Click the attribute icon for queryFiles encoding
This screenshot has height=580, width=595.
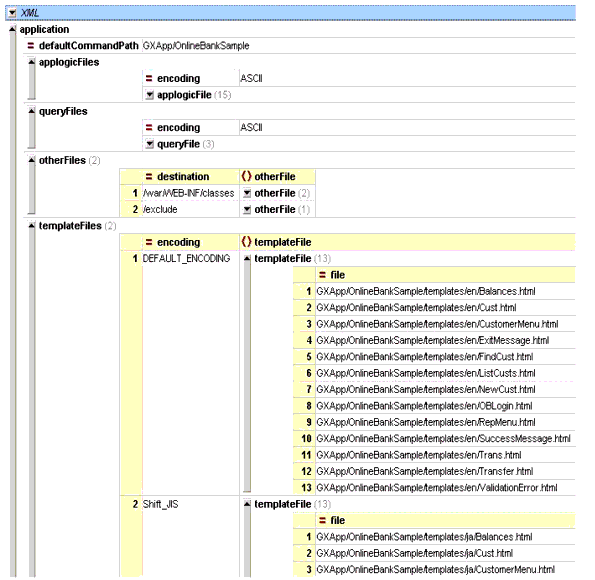[x=149, y=128]
